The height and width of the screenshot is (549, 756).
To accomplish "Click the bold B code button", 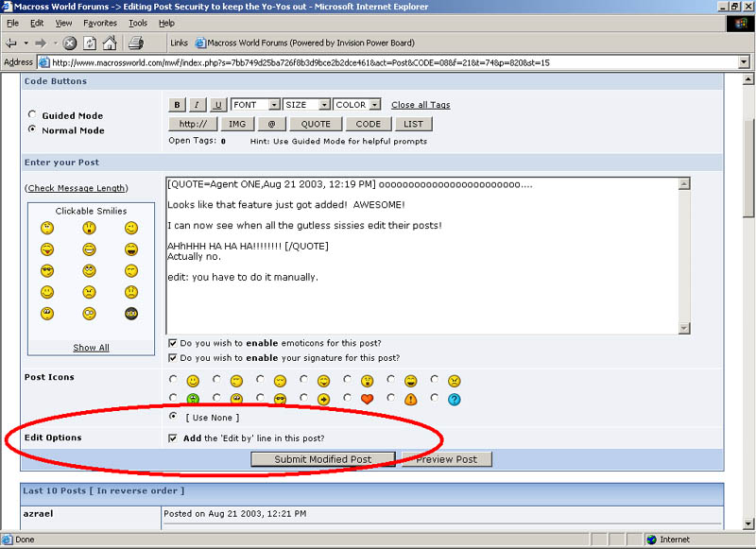I will tap(177, 105).
